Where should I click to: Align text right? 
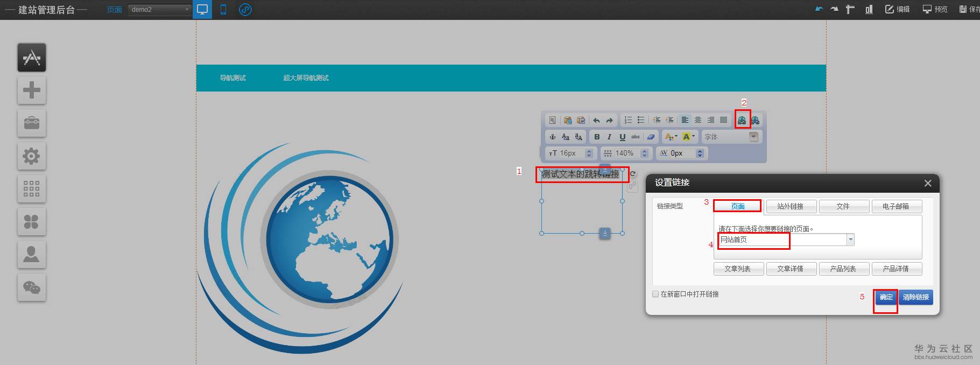[x=711, y=120]
